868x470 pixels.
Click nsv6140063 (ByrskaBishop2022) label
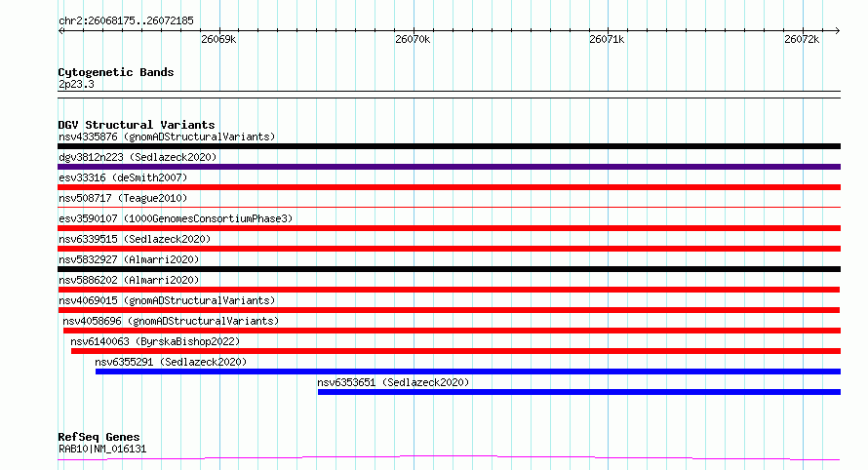coord(155,341)
